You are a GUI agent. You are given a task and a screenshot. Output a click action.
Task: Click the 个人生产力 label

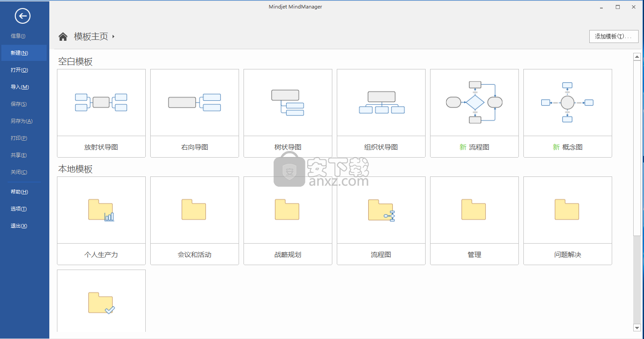coord(101,254)
